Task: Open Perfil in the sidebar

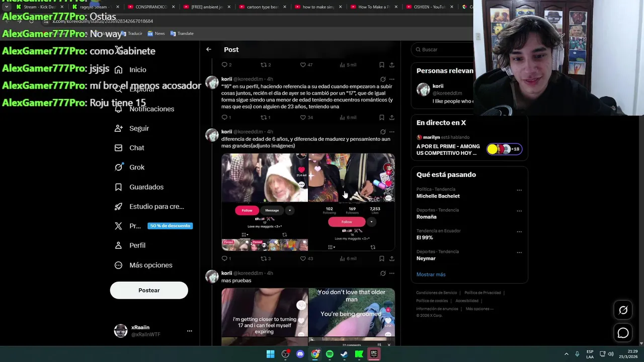Action: click(130, 245)
